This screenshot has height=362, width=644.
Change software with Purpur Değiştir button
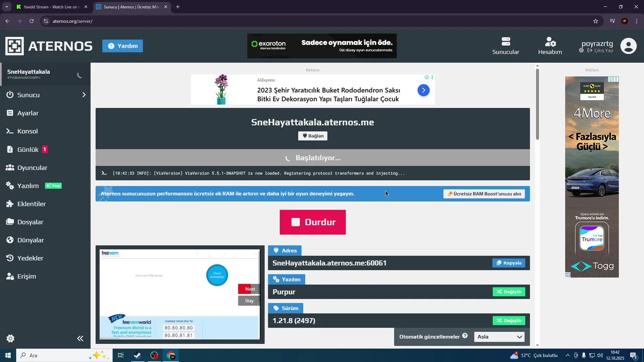509,292
